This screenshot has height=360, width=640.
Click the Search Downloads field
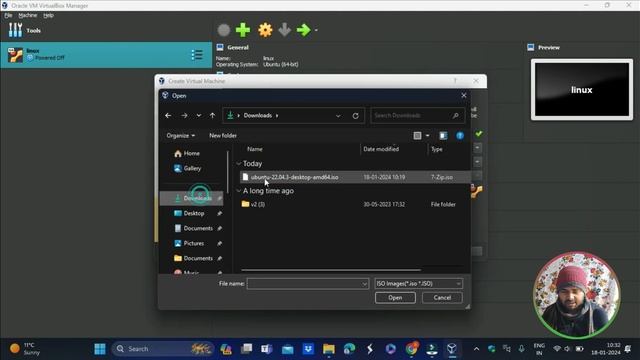417,116
